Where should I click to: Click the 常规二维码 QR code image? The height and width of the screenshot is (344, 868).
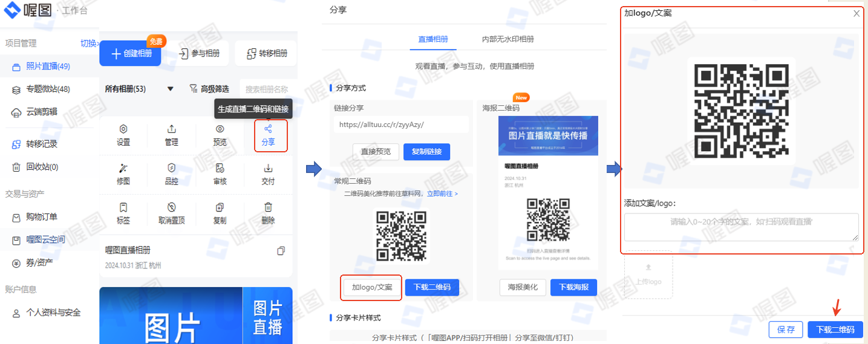coord(401,236)
